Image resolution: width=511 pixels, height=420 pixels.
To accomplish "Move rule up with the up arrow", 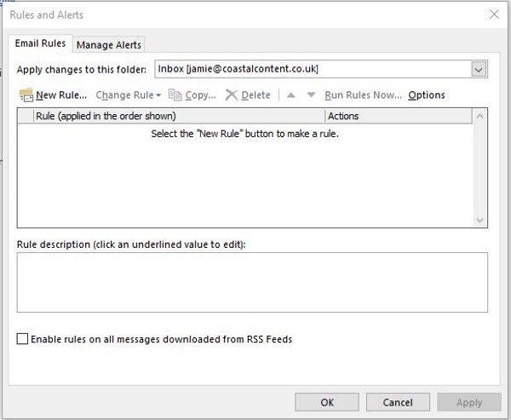I will pyautogui.click(x=291, y=95).
